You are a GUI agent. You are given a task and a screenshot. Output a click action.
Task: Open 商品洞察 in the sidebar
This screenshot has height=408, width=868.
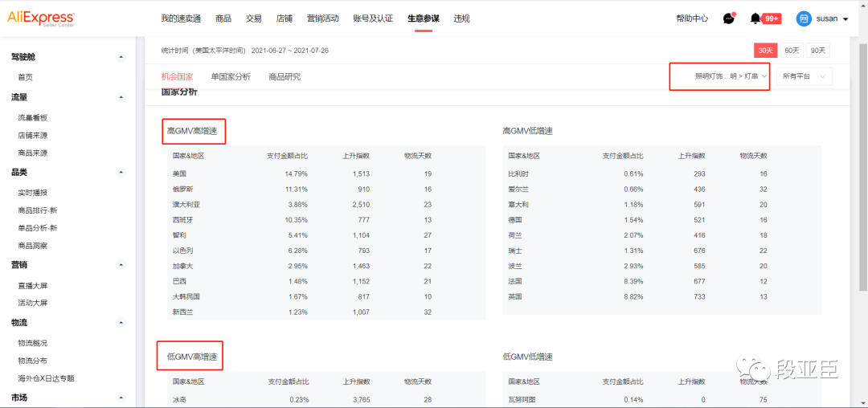(33, 246)
